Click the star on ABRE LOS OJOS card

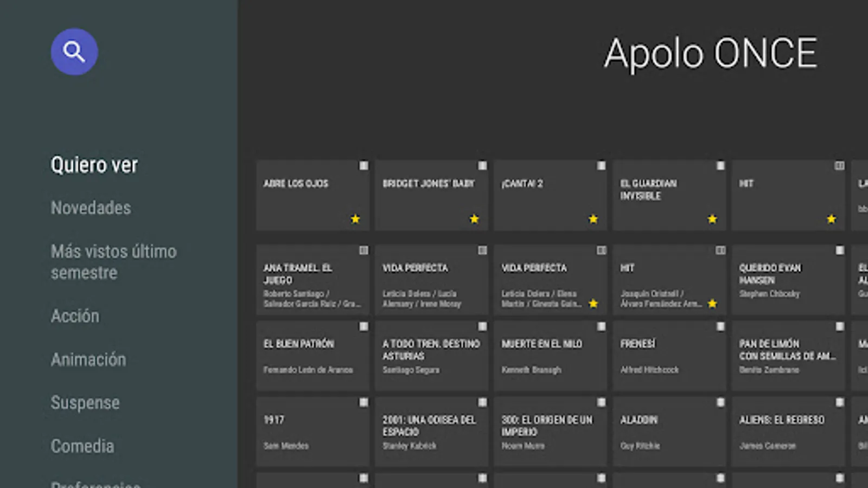[x=355, y=219]
